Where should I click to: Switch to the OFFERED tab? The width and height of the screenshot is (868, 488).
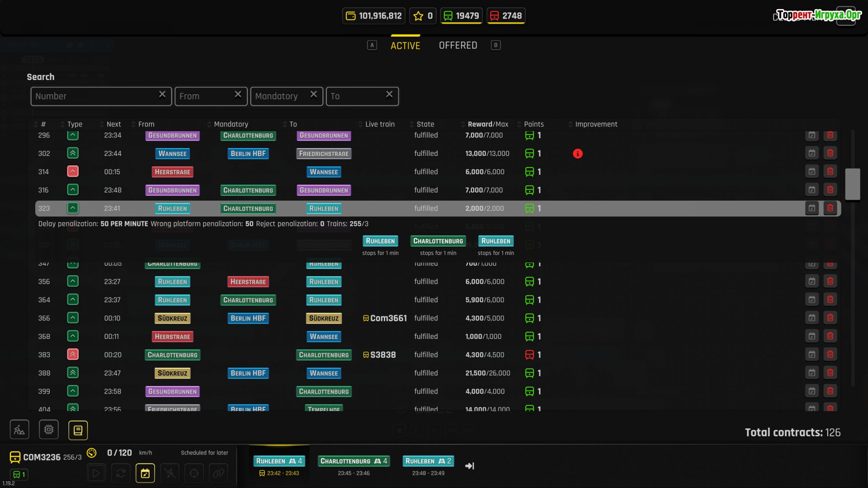click(458, 46)
